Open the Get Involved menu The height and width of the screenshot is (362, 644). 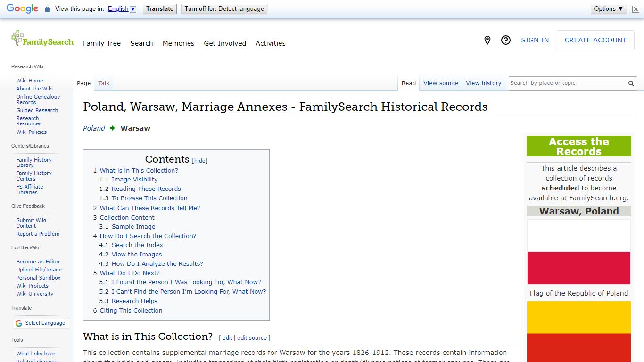click(225, 43)
